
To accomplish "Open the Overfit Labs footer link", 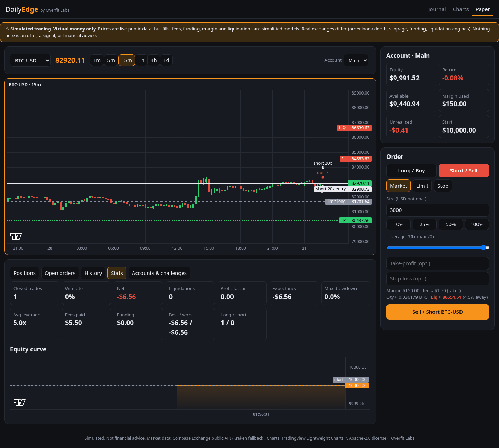I will point(403,438).
